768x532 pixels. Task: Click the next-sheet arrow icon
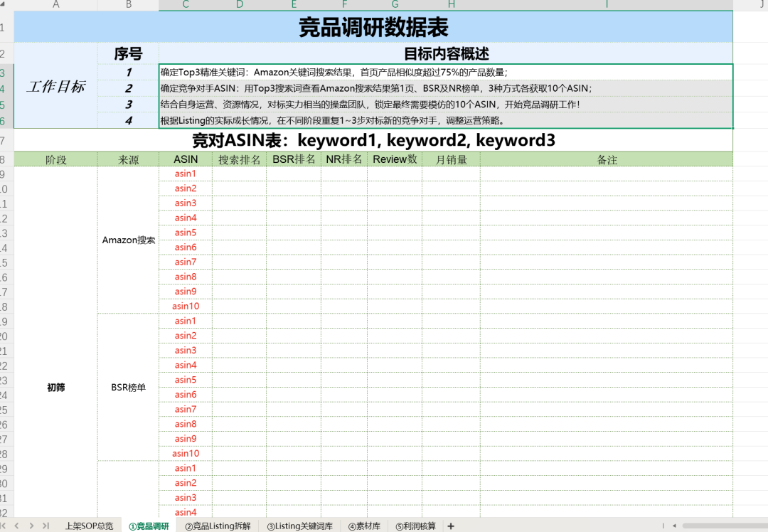click(30, 526)
